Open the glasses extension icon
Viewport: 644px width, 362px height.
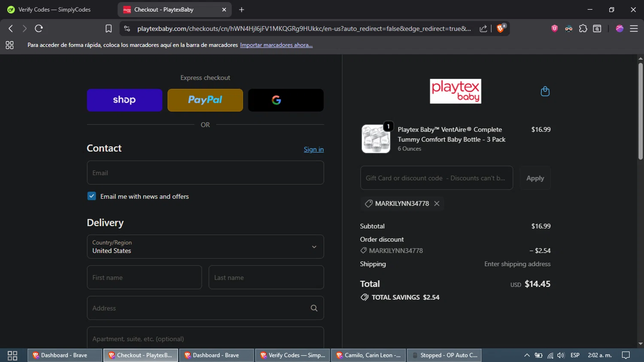tap(568, 29)
